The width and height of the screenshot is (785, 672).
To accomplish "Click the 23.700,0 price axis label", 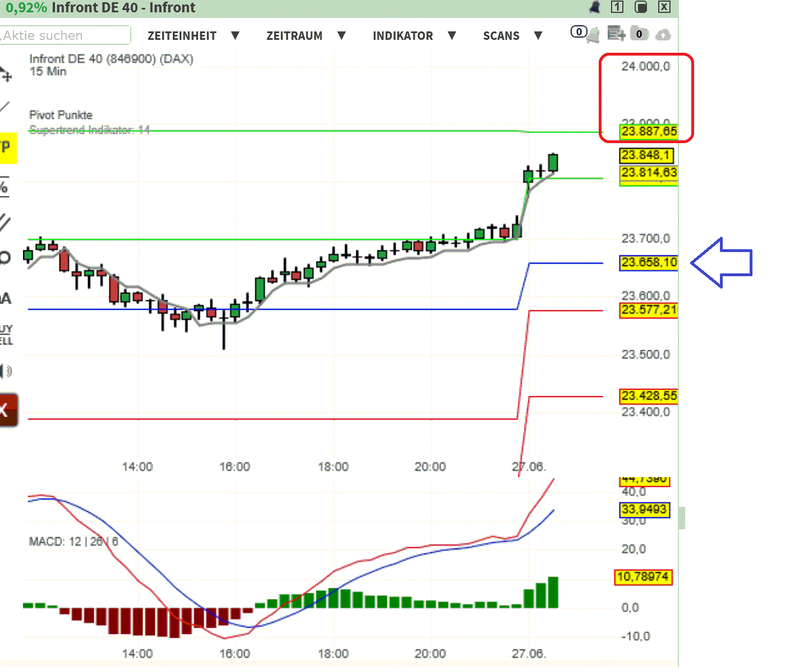I will coord(646,239).
